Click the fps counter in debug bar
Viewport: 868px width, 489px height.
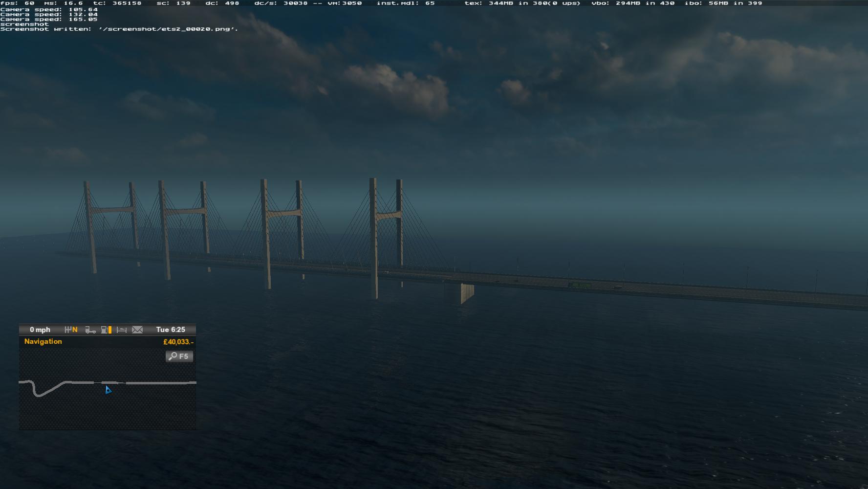click(17, 3)
